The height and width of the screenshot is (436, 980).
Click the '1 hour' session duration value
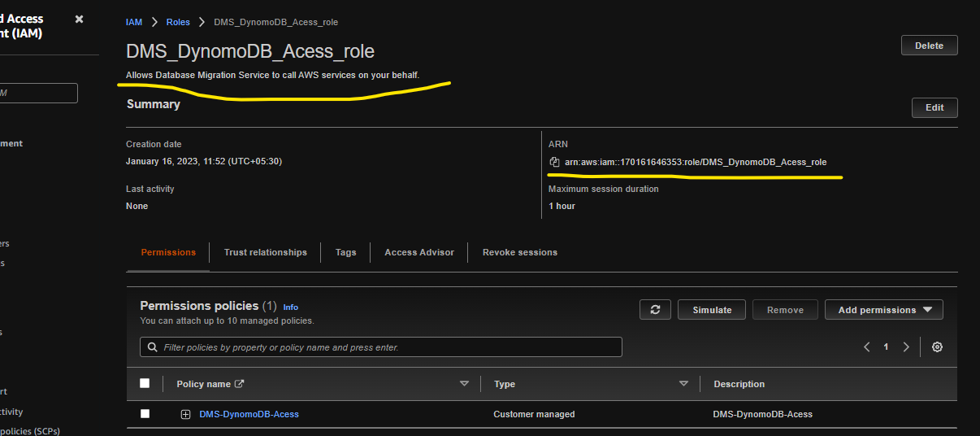click(x=562, y=206)
